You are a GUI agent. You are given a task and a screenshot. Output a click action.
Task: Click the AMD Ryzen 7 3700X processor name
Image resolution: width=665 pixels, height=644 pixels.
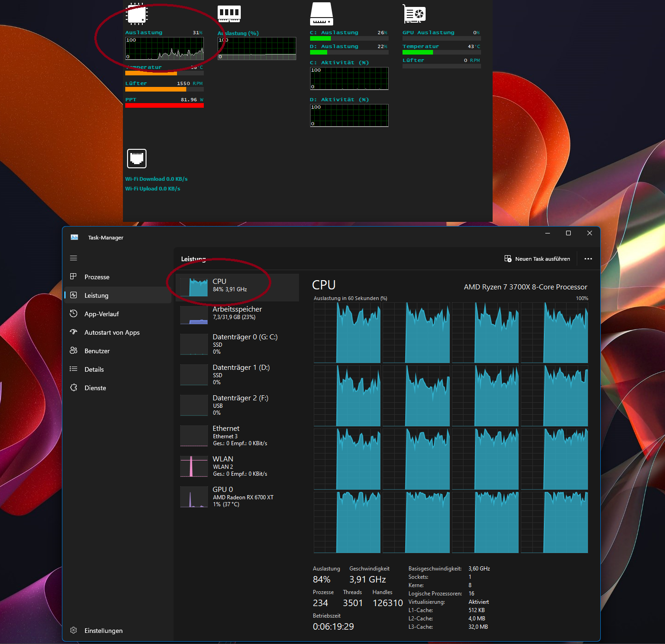pos(525,287)
